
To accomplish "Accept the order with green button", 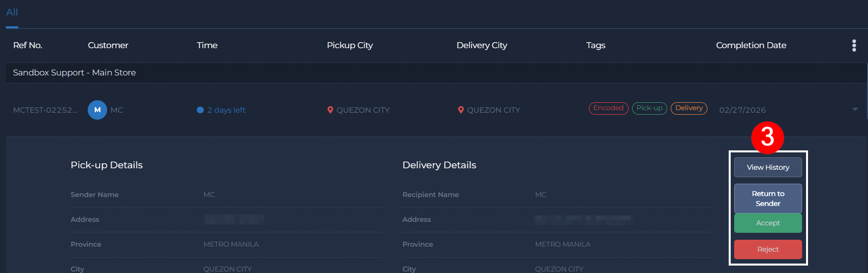I will click(x=767, y=223).
